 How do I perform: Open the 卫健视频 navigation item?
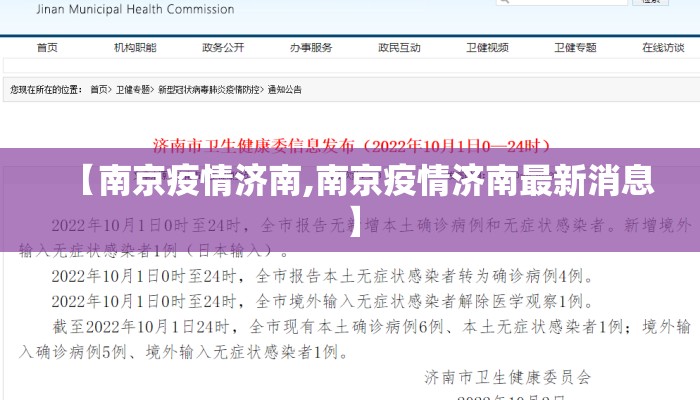pyautogui.click(x=487, y=47)
